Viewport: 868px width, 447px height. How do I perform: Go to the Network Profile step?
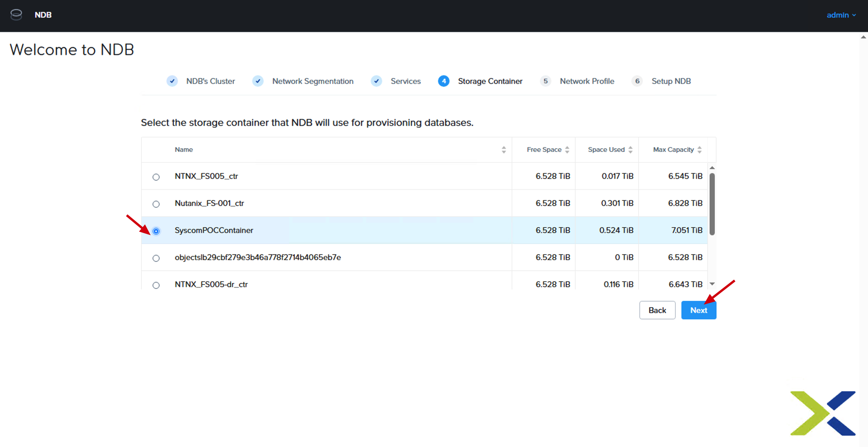pos(587,81)
